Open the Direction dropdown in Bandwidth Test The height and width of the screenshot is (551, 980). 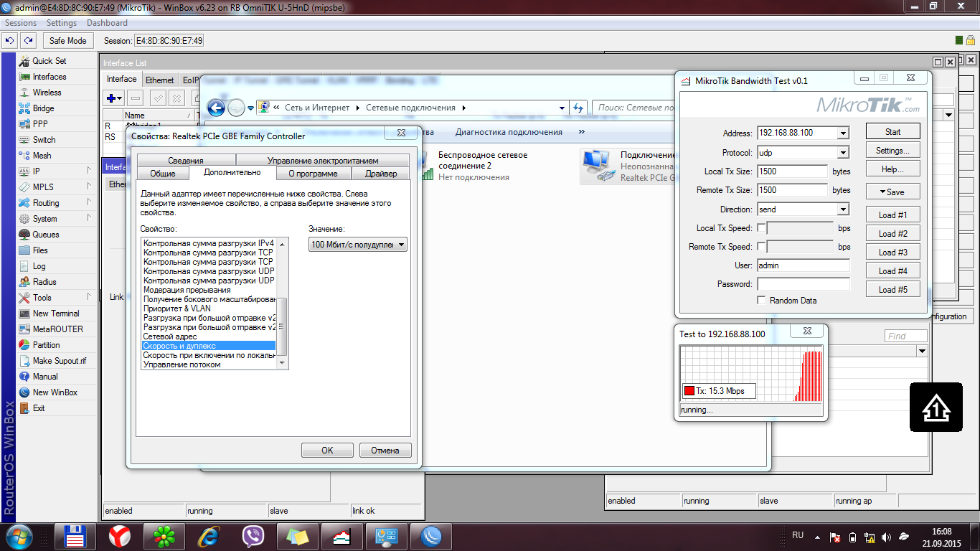(x=843, y=209)
